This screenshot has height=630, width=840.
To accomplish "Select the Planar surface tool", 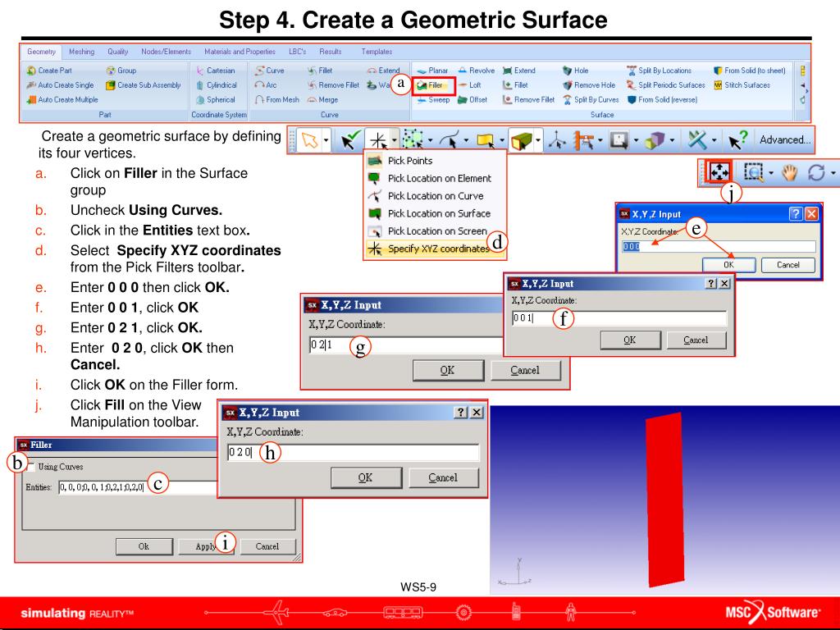I will tap(432, 71).
